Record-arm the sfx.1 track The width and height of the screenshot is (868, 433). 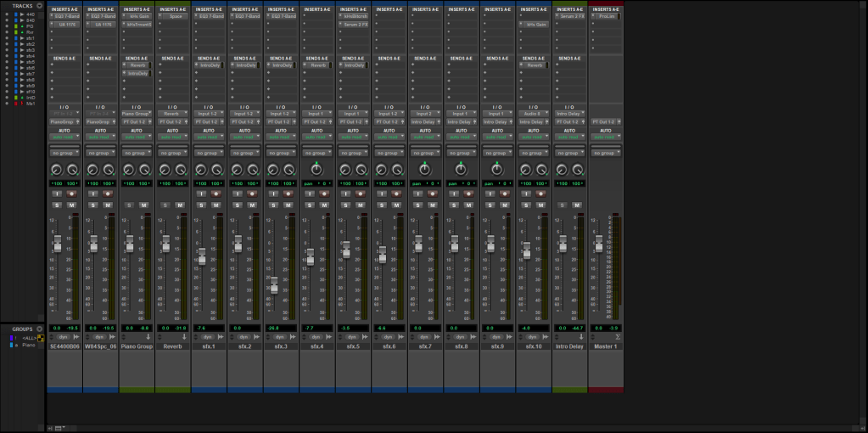click(216, 194)
